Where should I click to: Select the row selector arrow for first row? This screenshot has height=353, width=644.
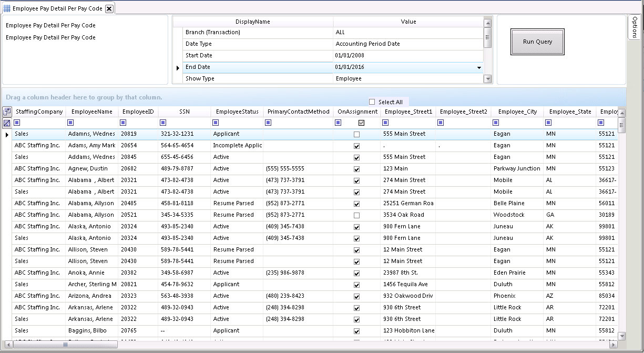(x=7, y=135)
